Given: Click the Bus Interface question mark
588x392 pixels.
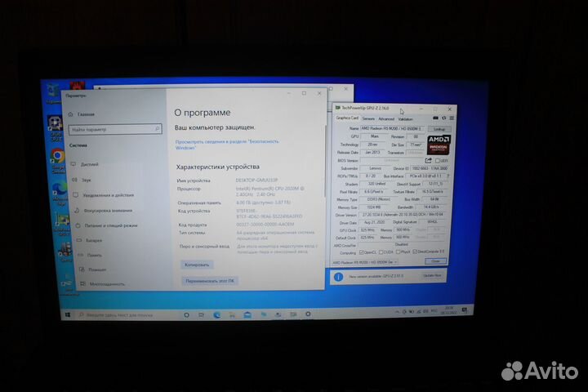Looking at the screenshot, I should 448,176.
